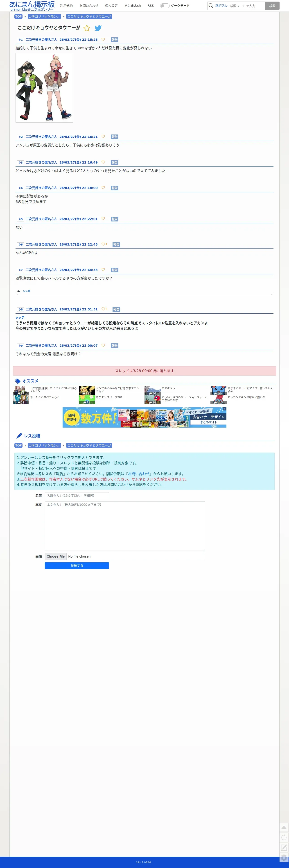Follow the >>7 anchor in post 8
Screen dimensions: 289x868
(20, 318)
